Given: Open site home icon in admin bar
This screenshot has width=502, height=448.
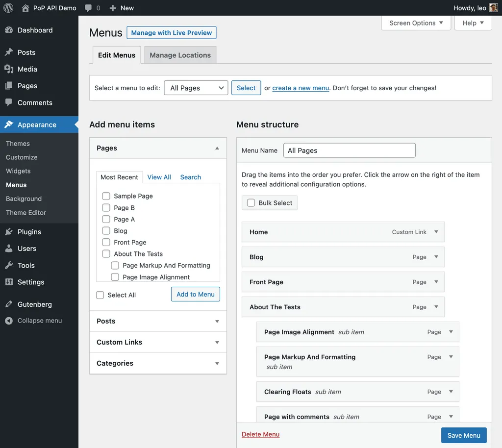Looking at the screenshot, I should (x=25, y=8).
